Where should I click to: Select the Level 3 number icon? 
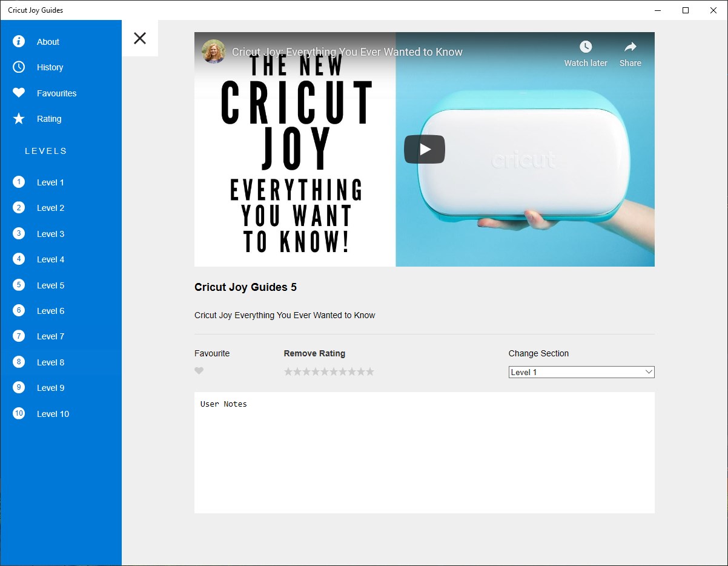point(19,233)
